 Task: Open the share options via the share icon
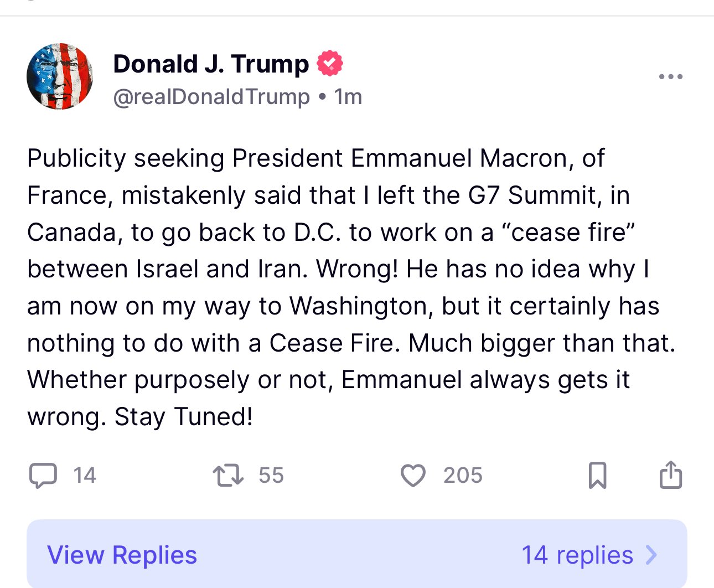(670, 474)
